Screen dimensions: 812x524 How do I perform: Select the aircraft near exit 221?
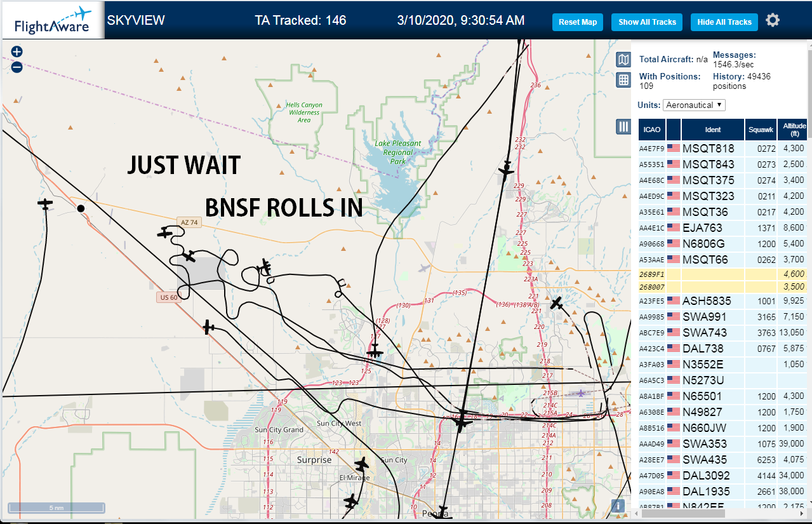point(557,304)
